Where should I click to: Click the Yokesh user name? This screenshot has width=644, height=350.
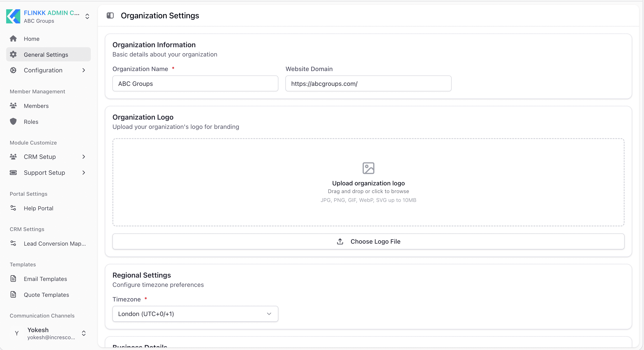tap(38, 330)
